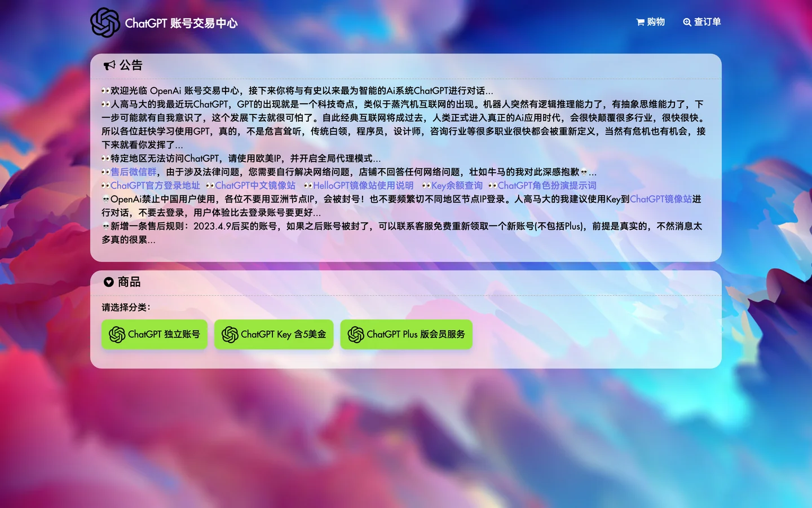Click the 公告 heading text
Screen dimensions: 812x508
[x=131, y=65]
